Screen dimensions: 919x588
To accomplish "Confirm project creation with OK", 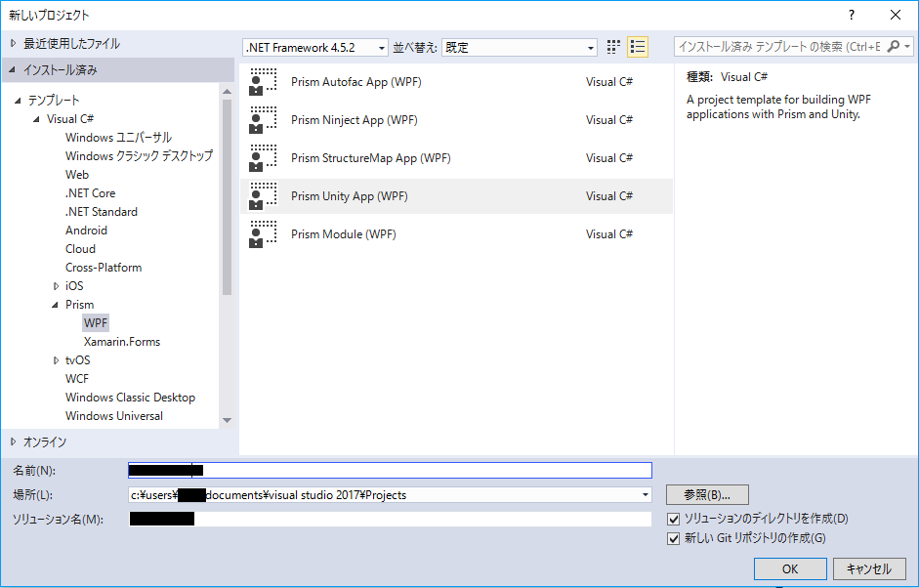I will 789,568.
